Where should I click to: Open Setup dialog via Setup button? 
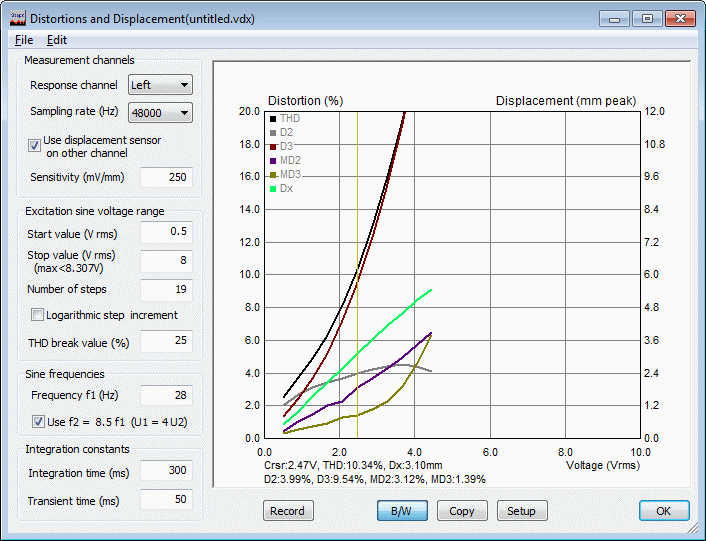[x=521, y=511]
